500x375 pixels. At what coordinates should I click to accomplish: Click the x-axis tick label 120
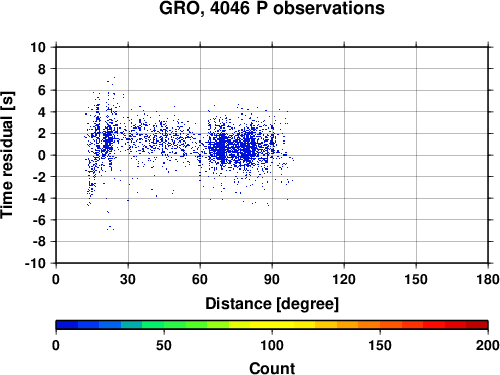[344, 279]
